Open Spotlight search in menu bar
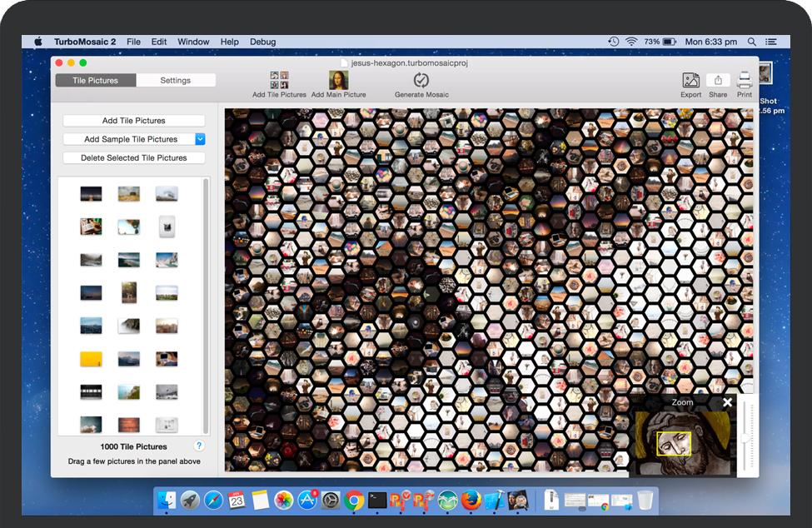The image size is (812, 528). click(x=752, y=42)
